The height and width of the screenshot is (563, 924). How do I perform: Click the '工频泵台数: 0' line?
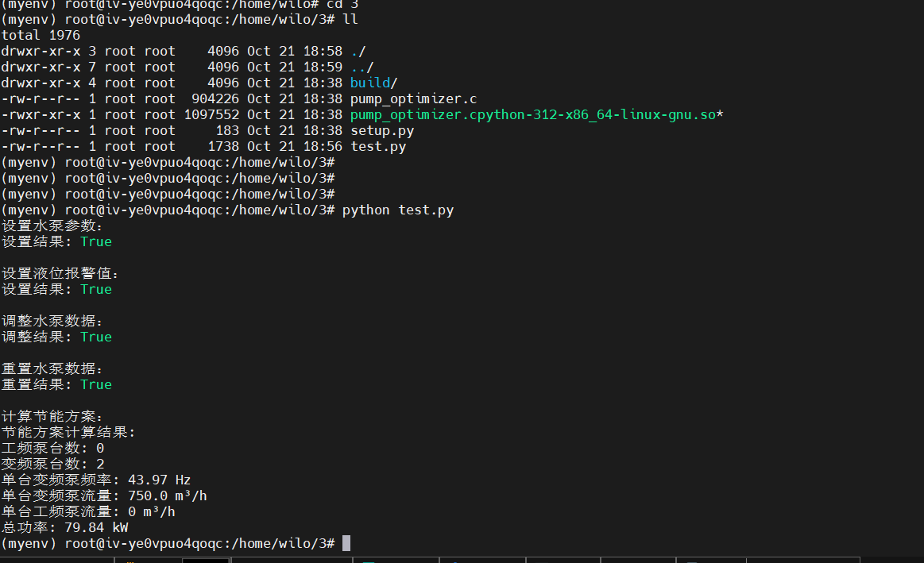point(52,449)
